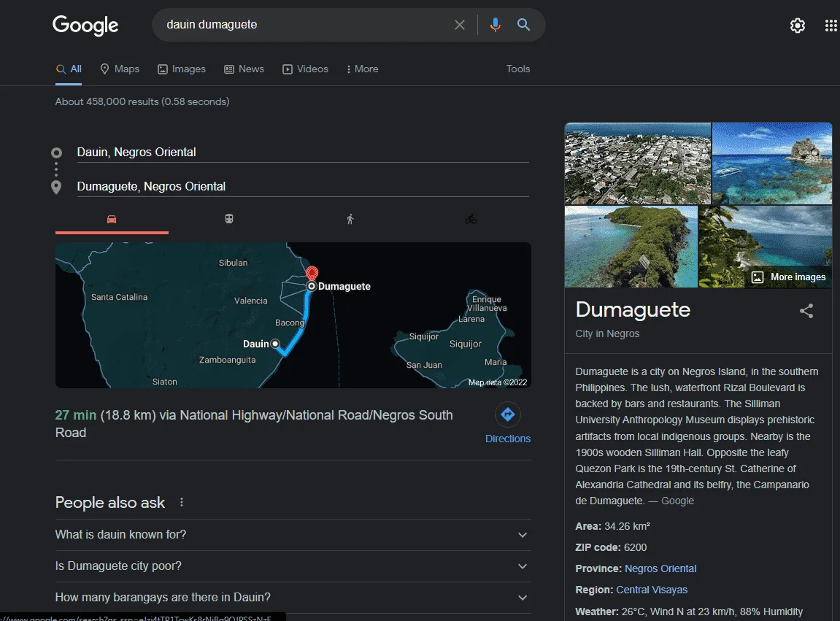Click the 'People also ask' heading
This screenshot has height=621, width=840.
[x=109, y=503]
